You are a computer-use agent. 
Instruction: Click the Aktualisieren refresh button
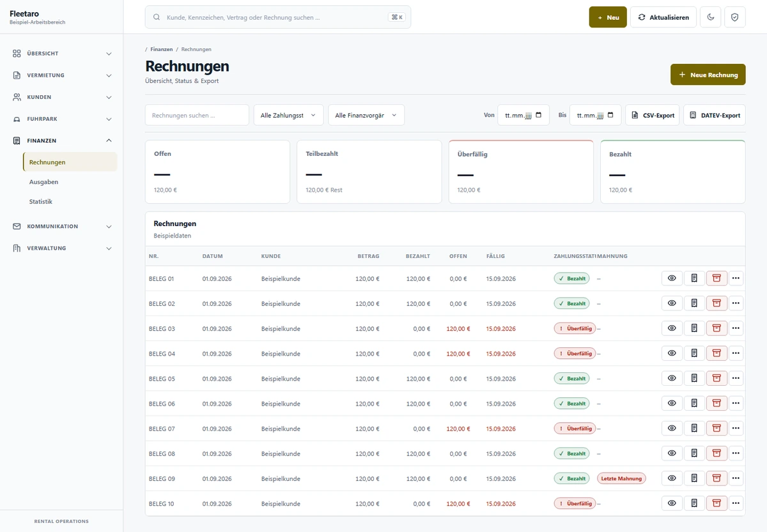click(663, 17)
